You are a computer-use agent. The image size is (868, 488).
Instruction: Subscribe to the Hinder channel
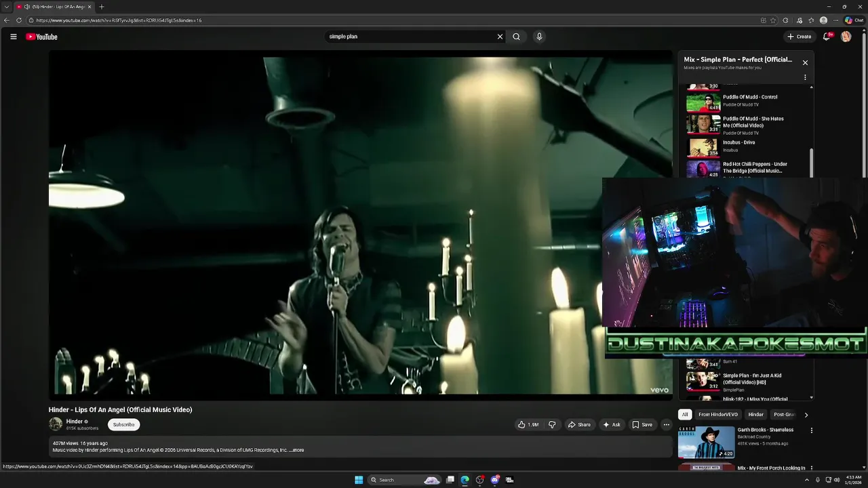point(123,425)
